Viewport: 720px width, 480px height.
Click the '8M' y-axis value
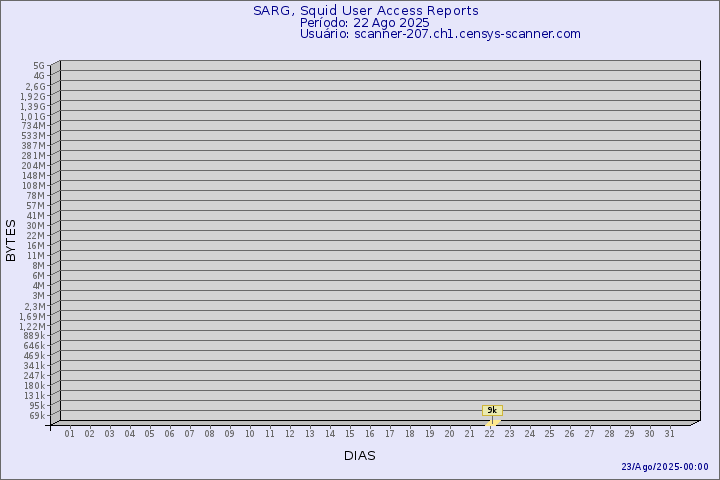[39, 266]
